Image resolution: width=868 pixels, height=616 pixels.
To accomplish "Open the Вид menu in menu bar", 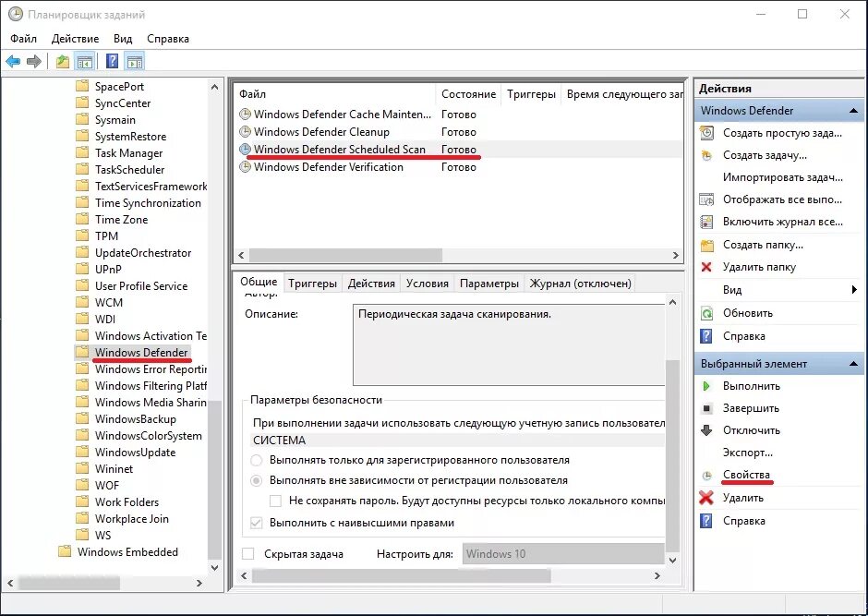I will click(123, 39).
